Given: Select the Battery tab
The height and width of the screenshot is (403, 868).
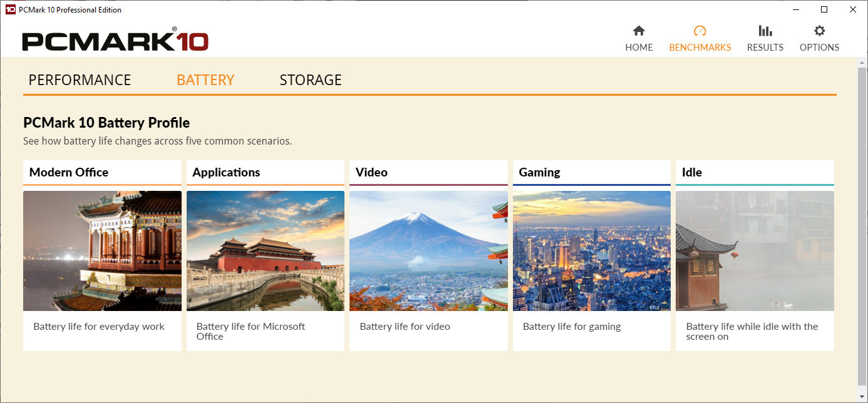Looking at the screenshot, I should (x=205, y=80).
